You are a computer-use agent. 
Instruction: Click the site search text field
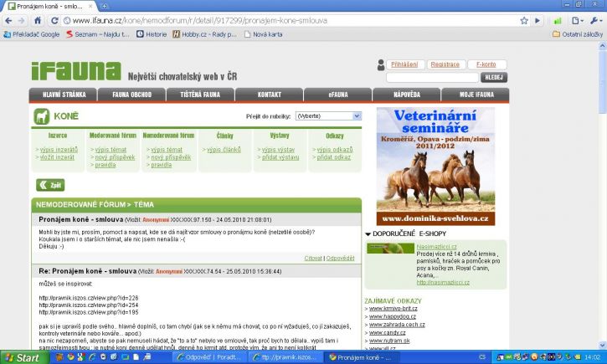[x=432, y=77]
